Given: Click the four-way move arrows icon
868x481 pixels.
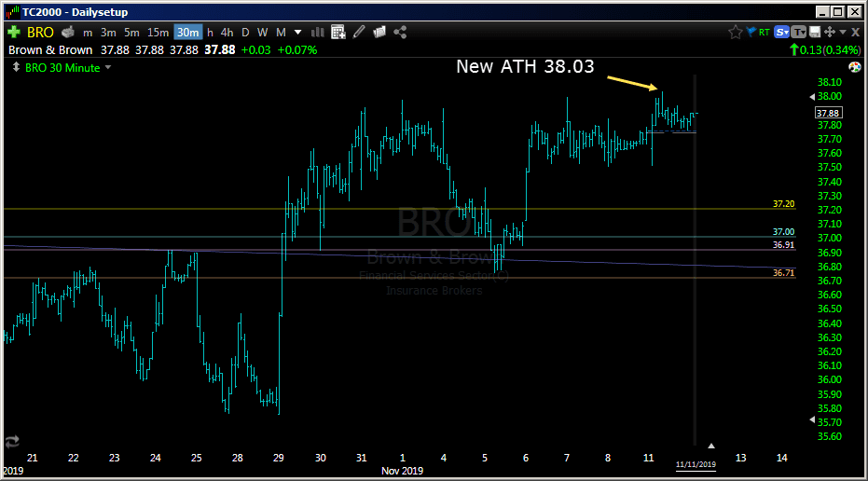Looking at the screenshot, I should pyautogui.click(x=829, y=32).
